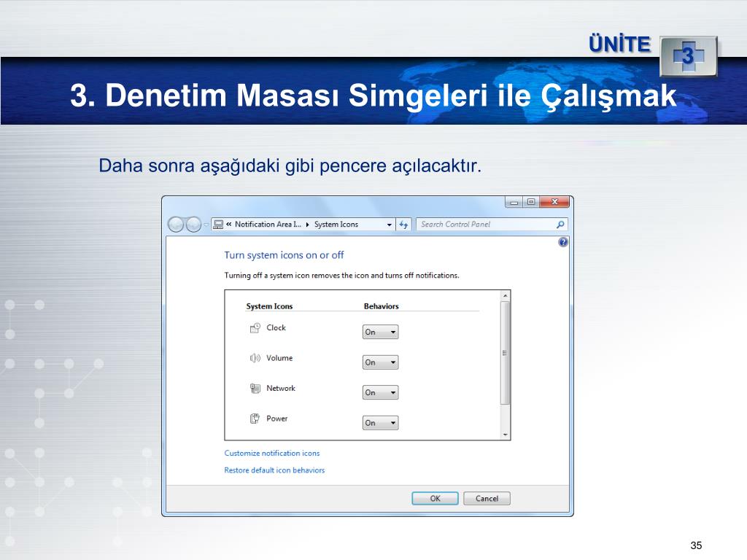Screen dimensions: 747x560
Task: Open the Volume behavior dropdown
Action: (x=380, y=362)
